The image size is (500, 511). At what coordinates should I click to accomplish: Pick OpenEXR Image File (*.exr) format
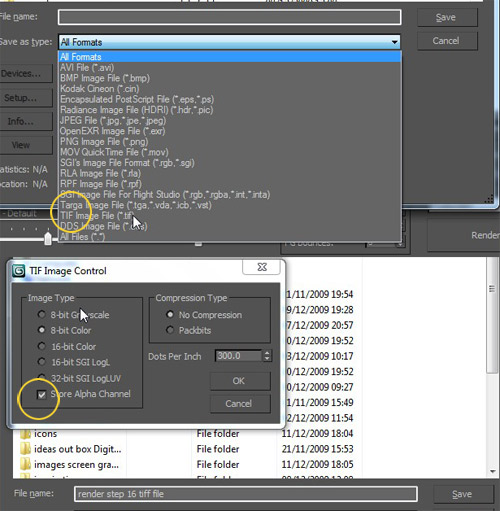(x=230, y=131)
